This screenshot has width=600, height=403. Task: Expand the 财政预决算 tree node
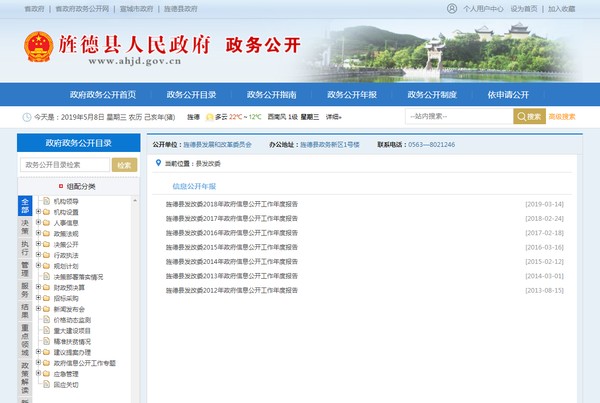38,287
